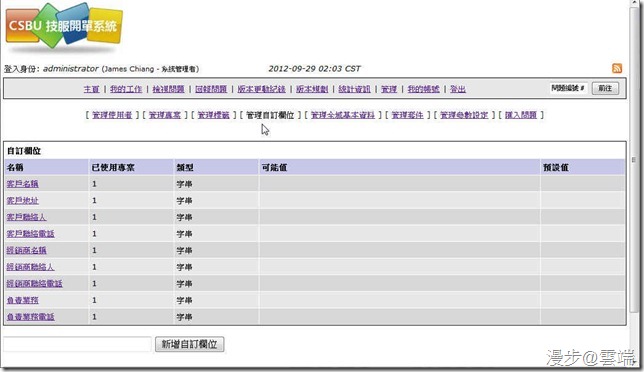Viewport: 644px width, 372px height.
Task: Open custom field 客戶地址
Action: 23,200
